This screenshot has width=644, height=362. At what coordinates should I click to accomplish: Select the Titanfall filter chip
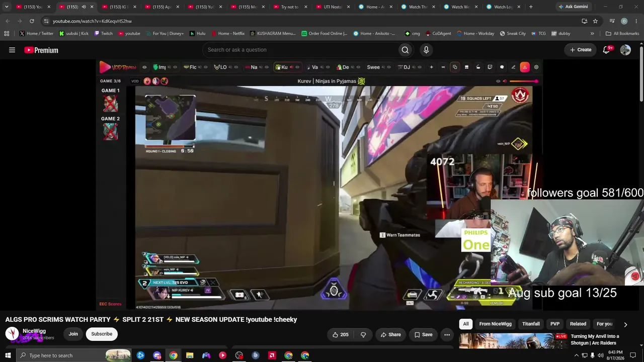click(531, 324)
